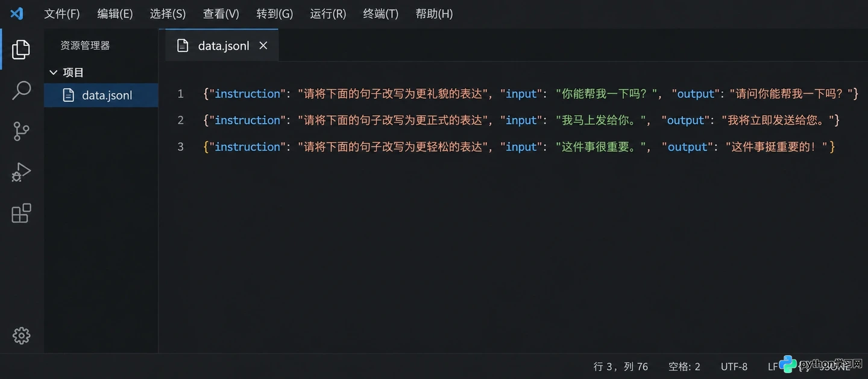868x379 pixels.
Task: Open the 查看(V) menu
Action: (x=221, y=13)
